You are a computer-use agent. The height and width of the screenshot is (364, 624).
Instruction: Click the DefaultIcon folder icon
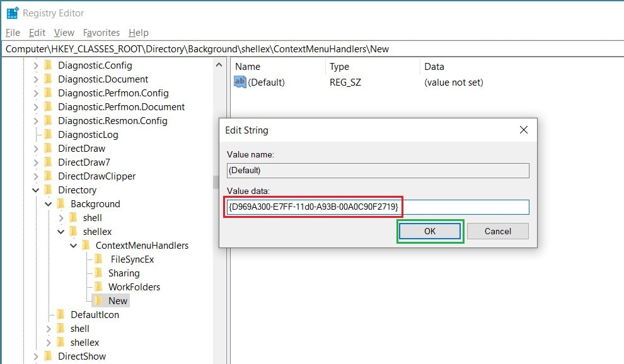pos(61,315)
